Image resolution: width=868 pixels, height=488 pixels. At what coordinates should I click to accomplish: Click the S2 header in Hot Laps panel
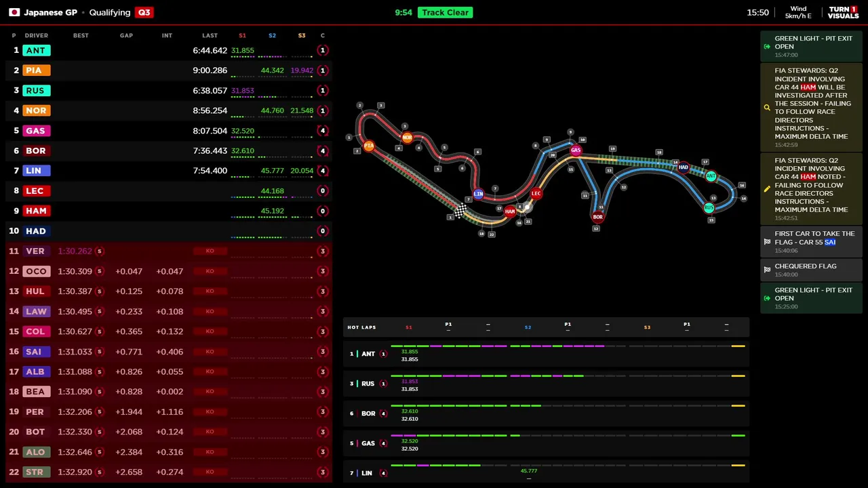(528, 327)
